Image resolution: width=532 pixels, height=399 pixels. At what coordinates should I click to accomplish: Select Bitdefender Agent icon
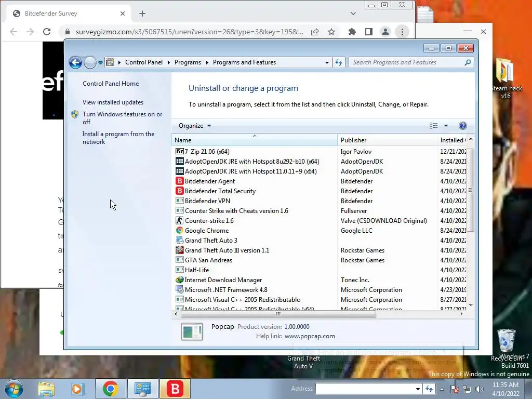pyautogui.click(x=179, y=181)
